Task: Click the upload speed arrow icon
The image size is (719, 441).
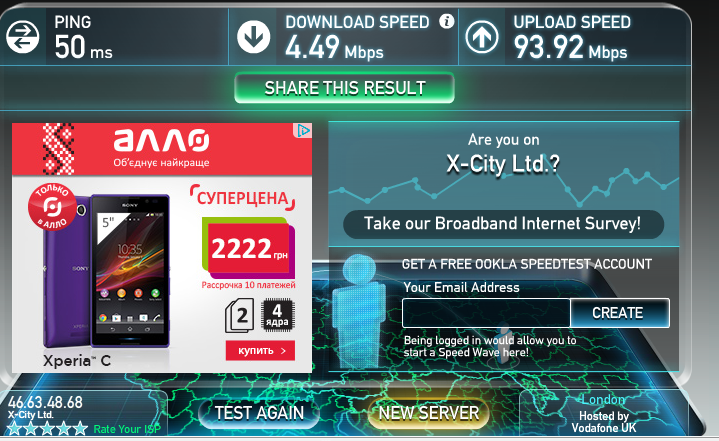Action: pos(482,37)
